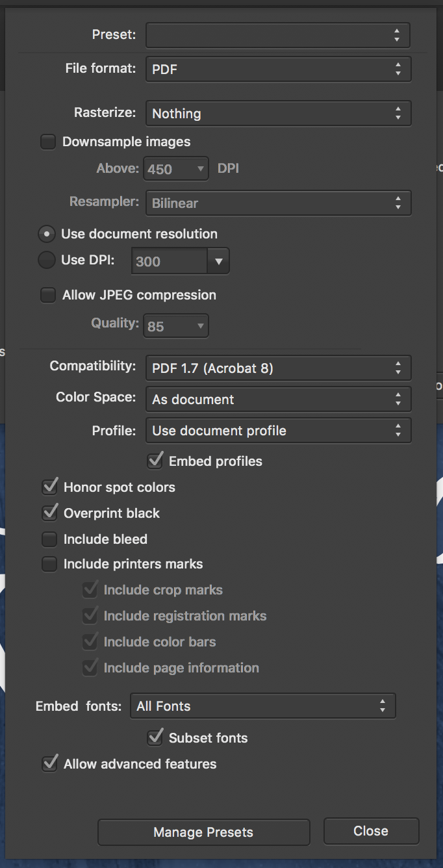Viewport: 443px width, 868px height.
Task: Uncheck Embed profiles
Action: (x=155, y=461)
